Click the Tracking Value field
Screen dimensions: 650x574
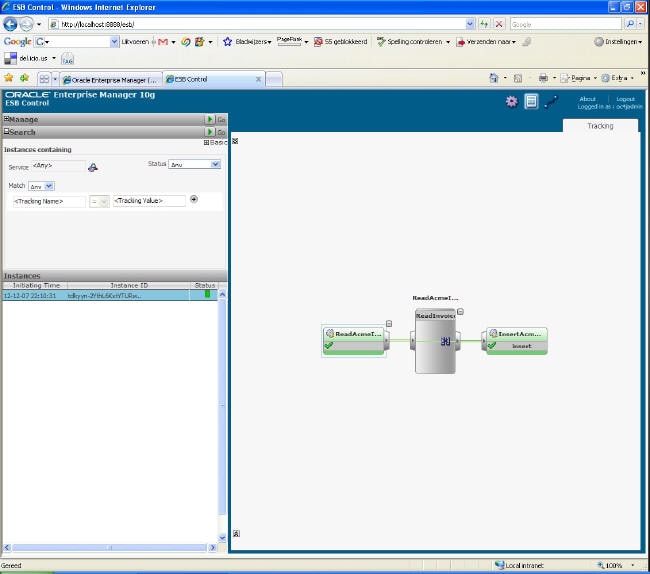tap(149, 201)
